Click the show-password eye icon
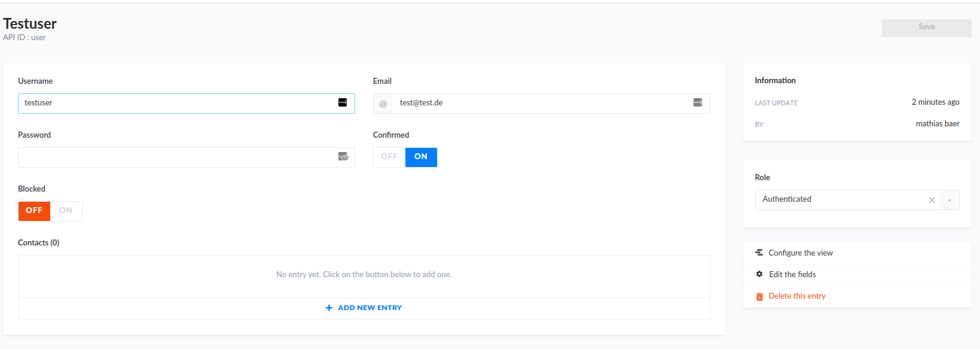 coord(343,157)
